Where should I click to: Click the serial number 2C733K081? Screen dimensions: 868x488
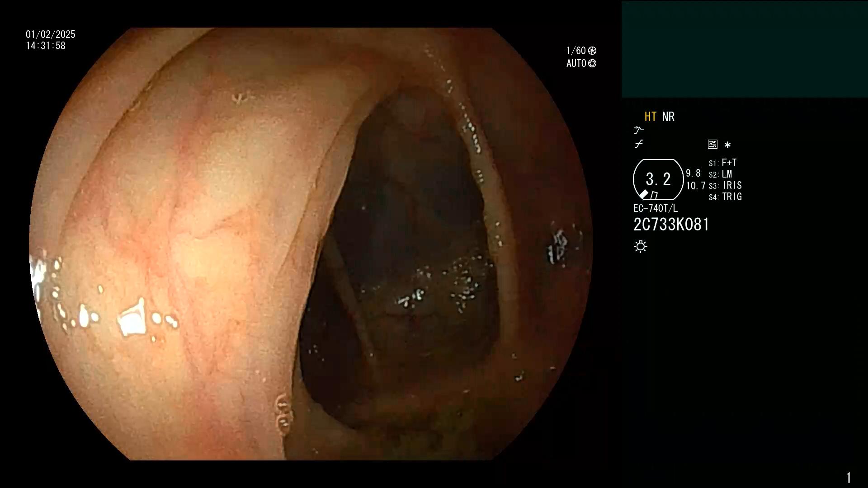coord(671,225)
